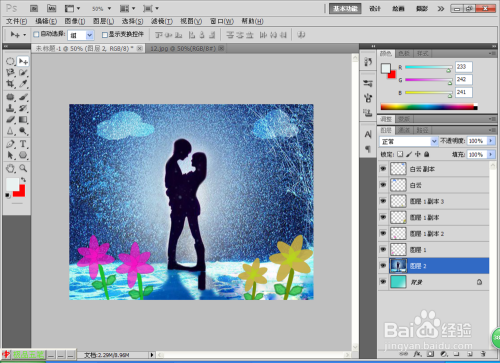Image resolution: width=500 pixels, height=363 pixels.
Task: Hide the 图层 2 layer
Action: click(x=383, y=266)
